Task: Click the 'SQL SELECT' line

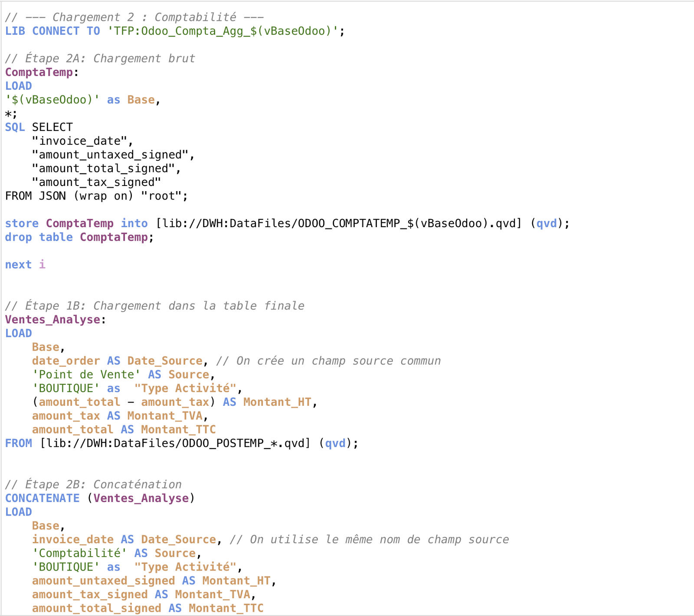Action: click(39, 127)
